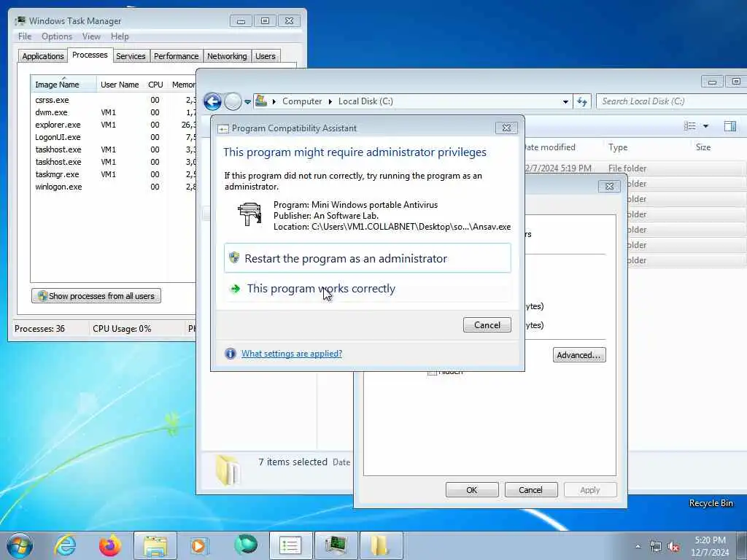This screenshot has width=747, height=560.
Task: Click the blue info icon beside settings link
Action: [230, 354]
